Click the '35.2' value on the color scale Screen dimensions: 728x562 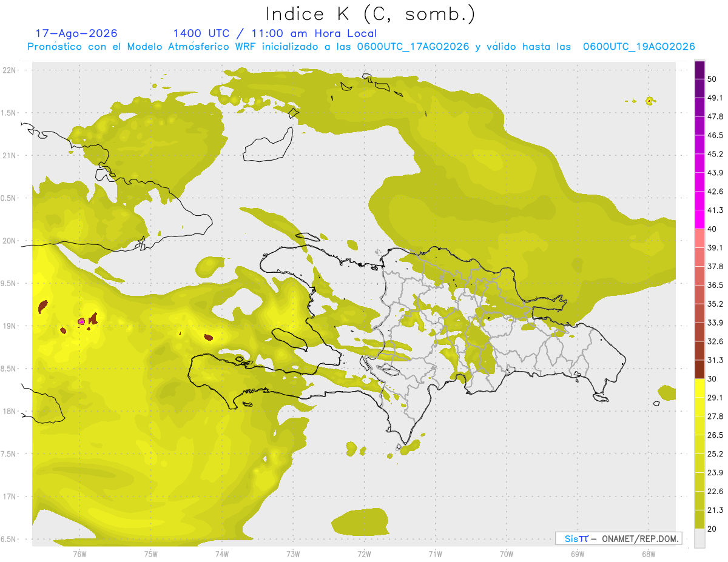pyautogui.click(x=715, y=304)
